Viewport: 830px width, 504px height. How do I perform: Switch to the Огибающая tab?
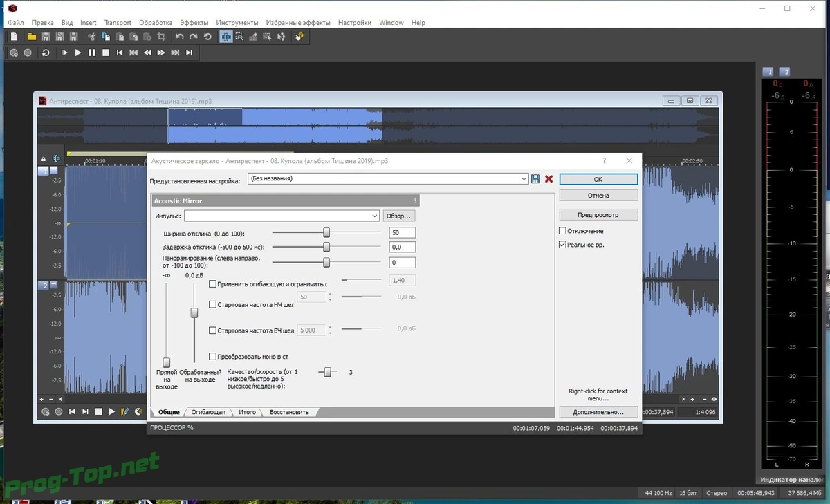pyautogui.click(x=208, y=412)
